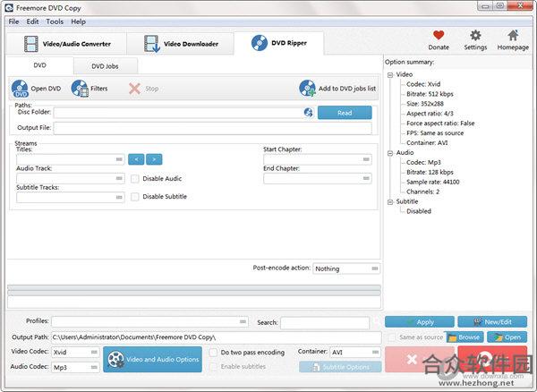Click the Donate heart icon
537x392 pixels.
[439, 35]
